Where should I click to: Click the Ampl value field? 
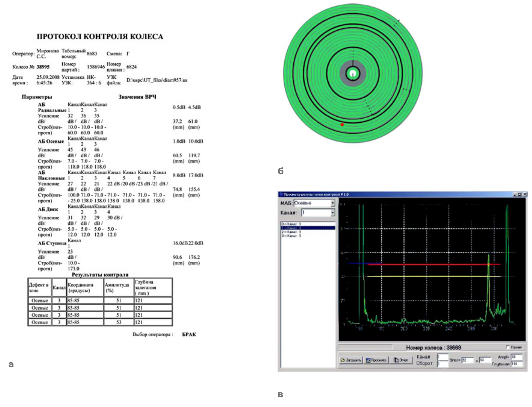[516, 357]
